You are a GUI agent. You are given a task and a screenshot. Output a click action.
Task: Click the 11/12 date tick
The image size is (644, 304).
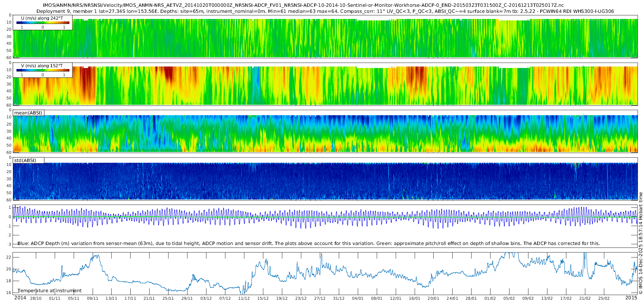[244, 298]
